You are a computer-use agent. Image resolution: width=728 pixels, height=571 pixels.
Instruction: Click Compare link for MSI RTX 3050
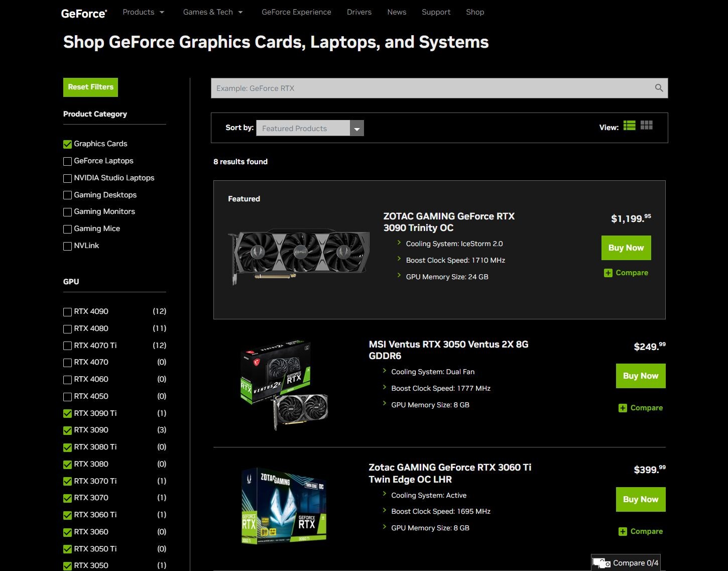click(646, 408)
